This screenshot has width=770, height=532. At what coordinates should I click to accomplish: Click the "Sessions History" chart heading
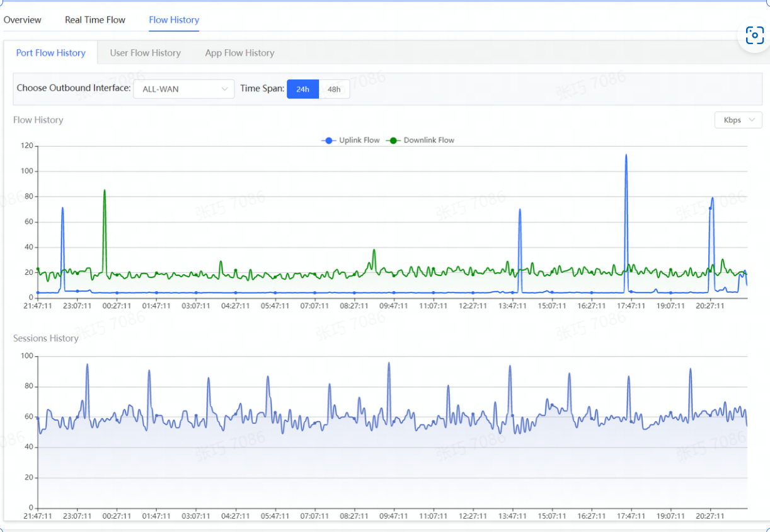coord(46,338)
